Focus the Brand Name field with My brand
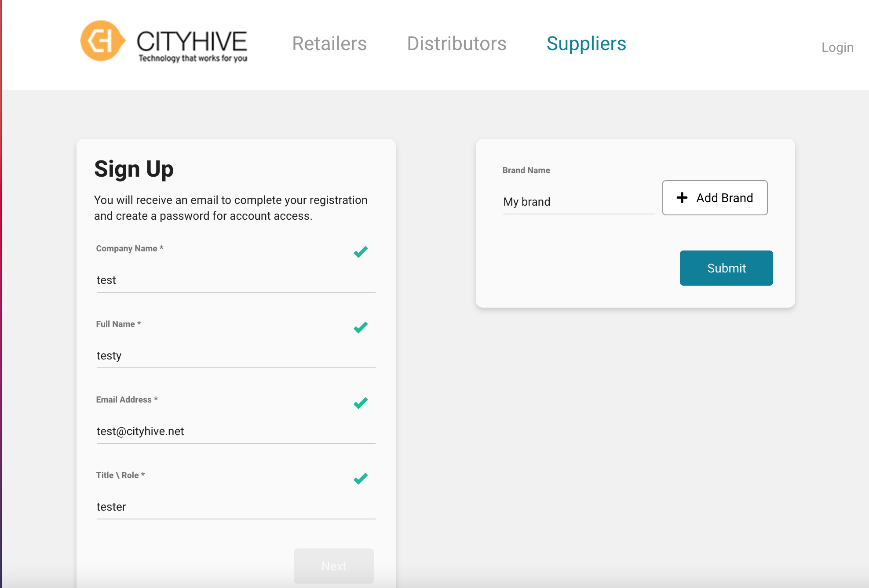Image resolution: width=869 pixels, height=588 pixels. [x=579, y=202]
